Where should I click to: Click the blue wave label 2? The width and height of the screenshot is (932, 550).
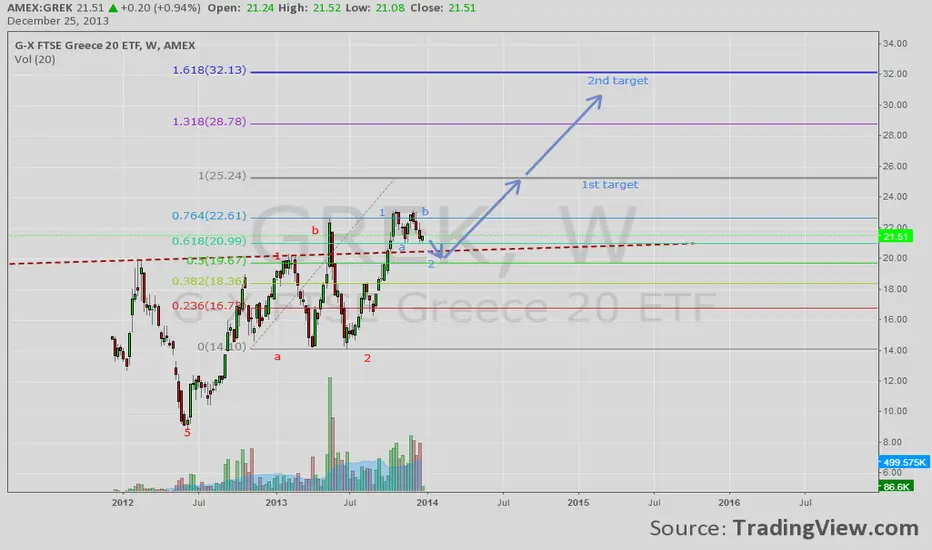tap(431, 264)
